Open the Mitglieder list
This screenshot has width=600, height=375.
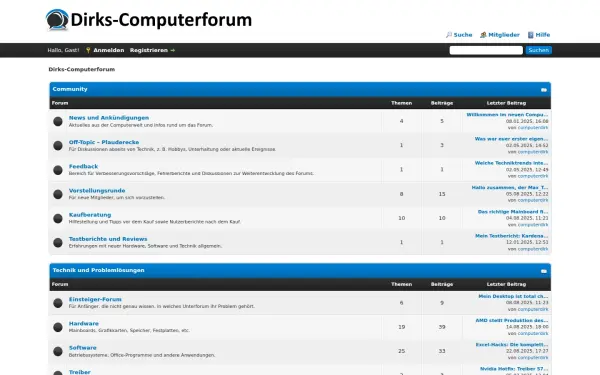(504, 35)
